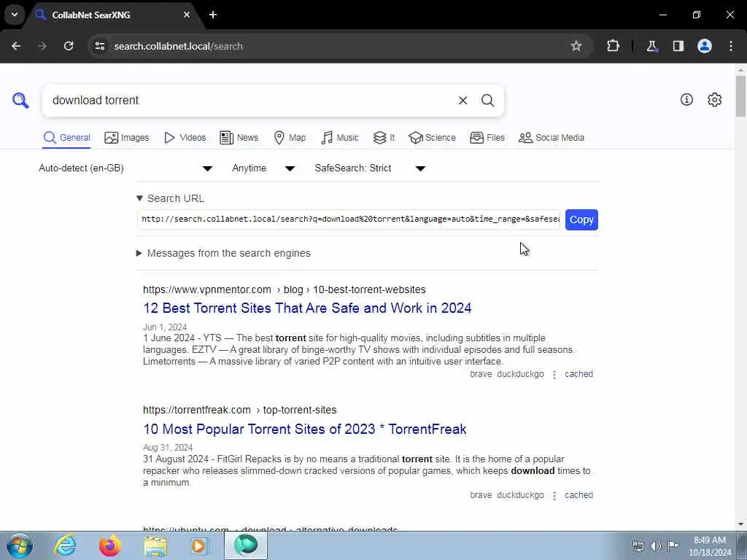The height and width of the screenshot is (560, 747).
Task: Launch Firefox from taskbar
Action: pos(110,545)
